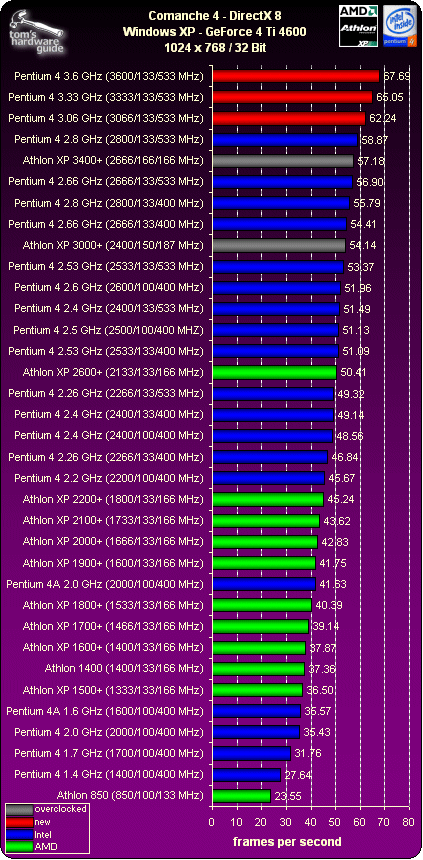
Task: Click the Athlon XP 1900+ label
Action: pos(114,562)
